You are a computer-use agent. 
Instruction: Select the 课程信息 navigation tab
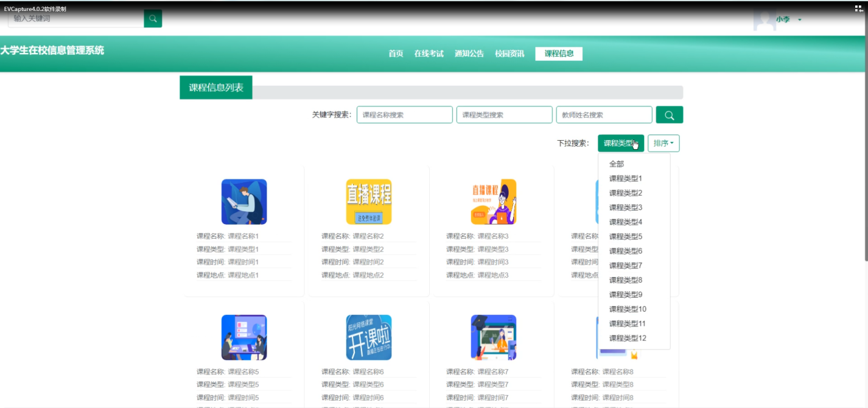click(x=559, y=54)
